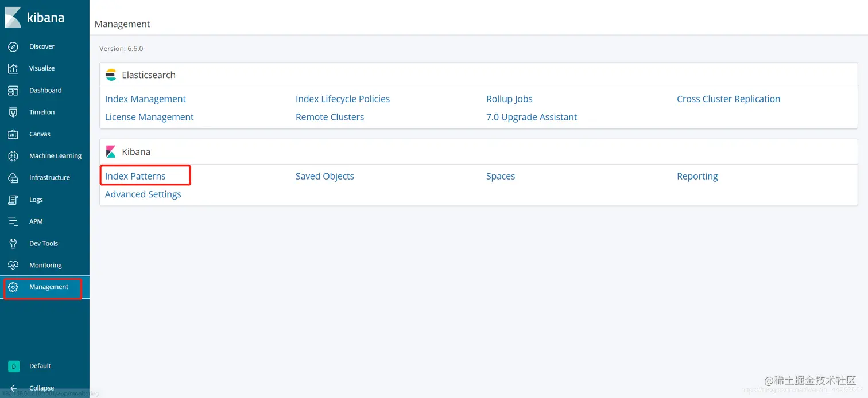Click the Discover compass icon
This screenshot has width=868, height=398.
click(x=13, y=46)
